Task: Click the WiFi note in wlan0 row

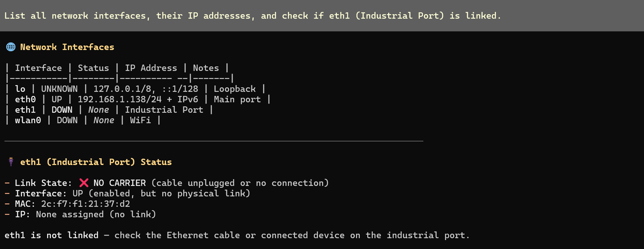Action: click(x=140, y=120)
